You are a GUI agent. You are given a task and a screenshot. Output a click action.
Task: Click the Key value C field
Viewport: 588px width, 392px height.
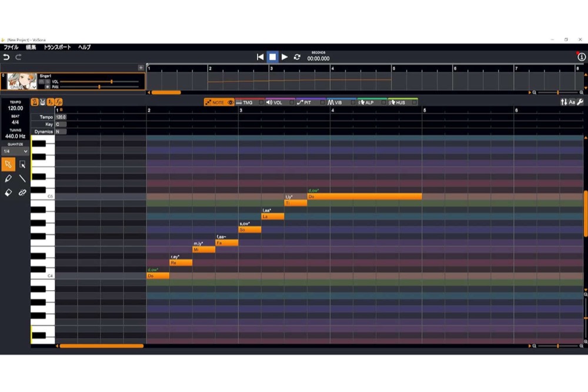click(x=61, y=124)
